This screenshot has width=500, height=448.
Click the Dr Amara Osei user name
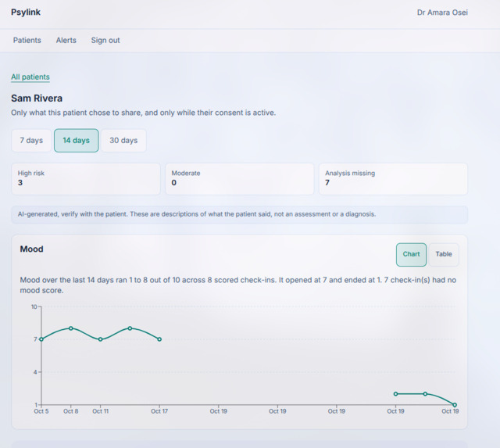point(442,13)
